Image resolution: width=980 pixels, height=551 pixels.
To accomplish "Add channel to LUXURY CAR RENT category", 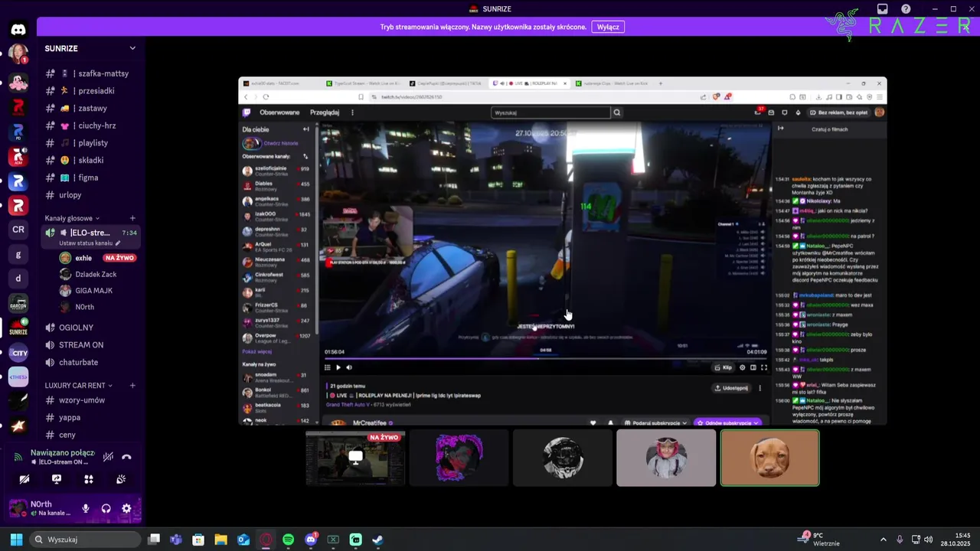I will 132,385.
